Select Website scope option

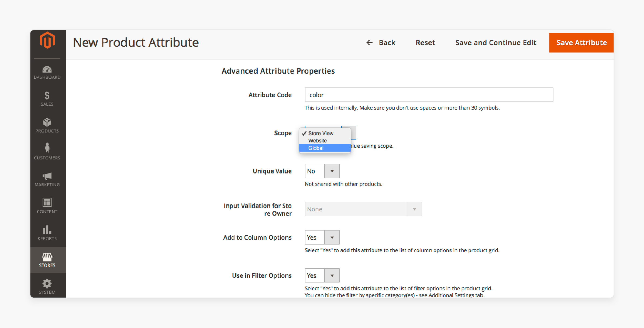coord(325,141)
